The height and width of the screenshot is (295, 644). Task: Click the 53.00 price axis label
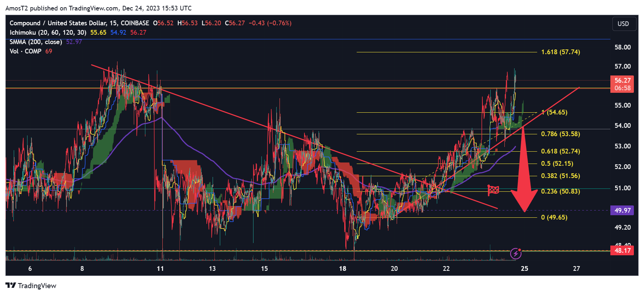pyautogui.click(x=623, y=146)
